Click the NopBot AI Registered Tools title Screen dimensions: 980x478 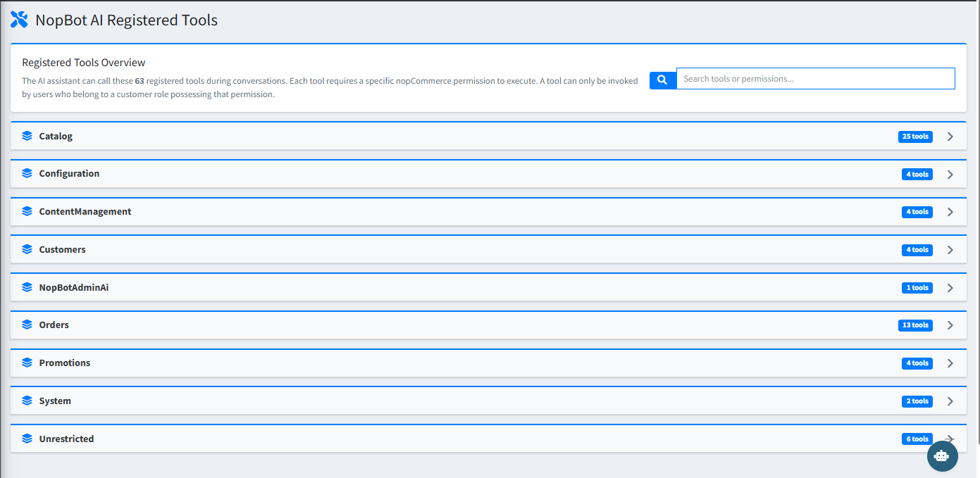click(127, 20)
